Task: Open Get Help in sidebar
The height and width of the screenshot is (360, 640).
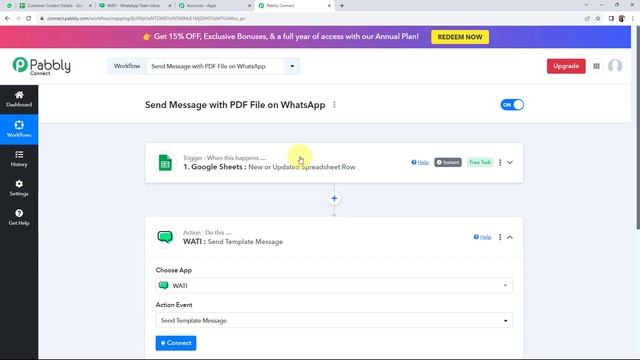Action: (x=19, y=218)
